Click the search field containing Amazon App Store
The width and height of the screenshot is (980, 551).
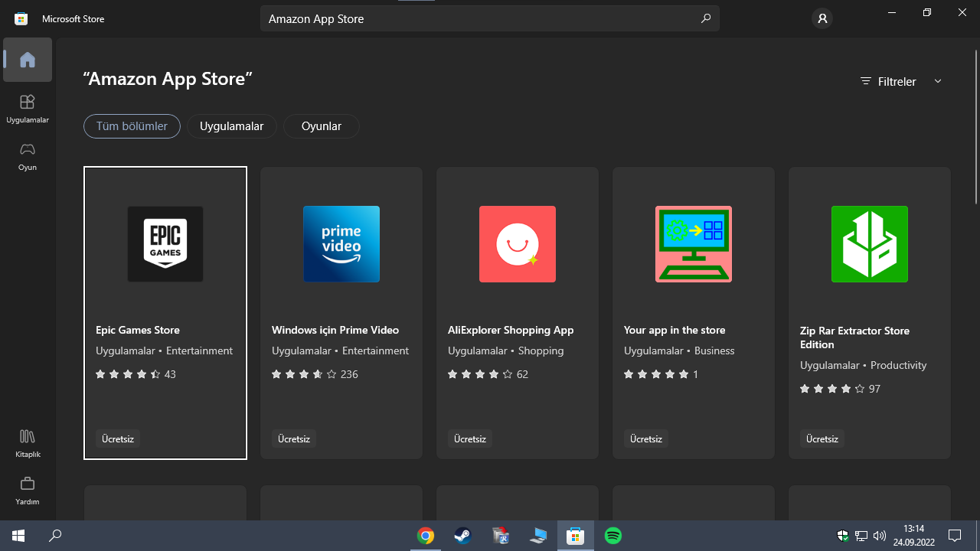pyautogui.click(x=490, y=18)
